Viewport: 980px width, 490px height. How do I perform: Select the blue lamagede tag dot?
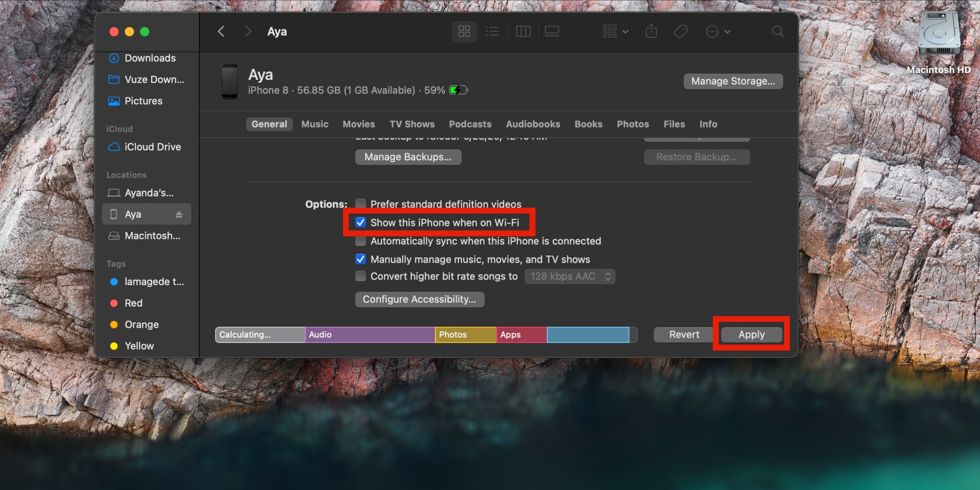point(114,282)
